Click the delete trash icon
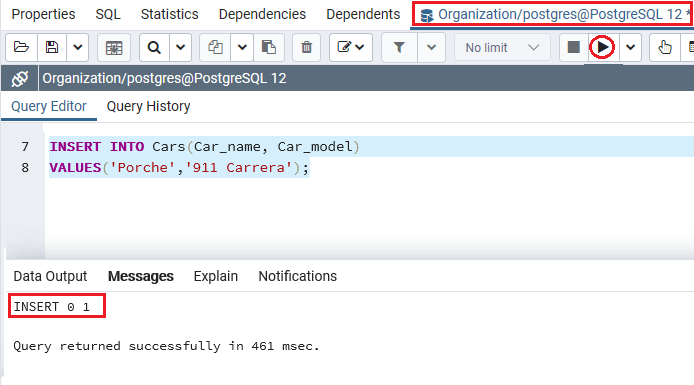The height and width of the screenshot is (385, 694). point(306,47)
